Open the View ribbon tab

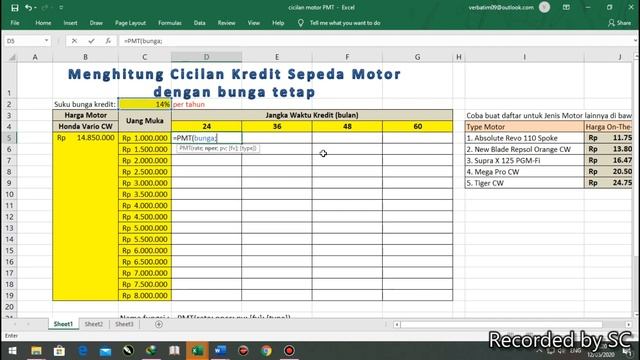click(253, 23)
